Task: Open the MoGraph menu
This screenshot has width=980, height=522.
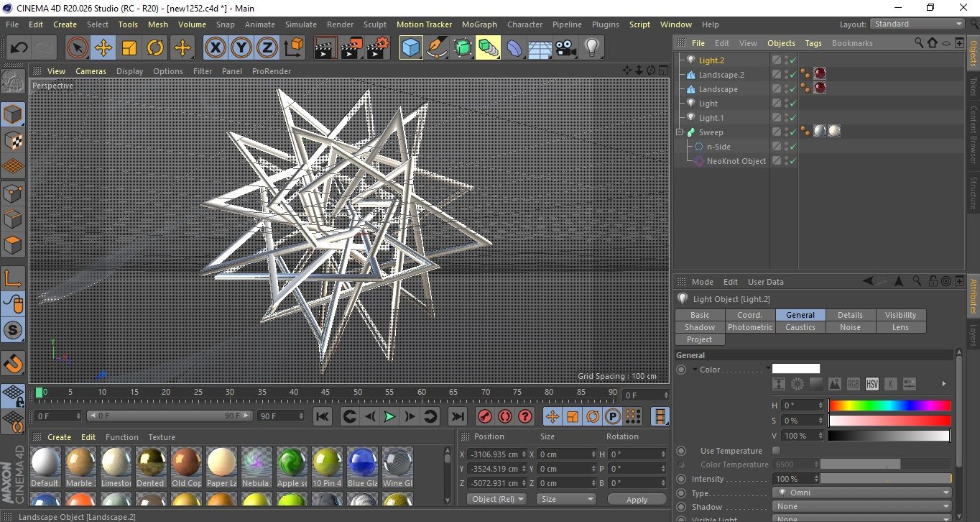Action: [x=479, y=24]
